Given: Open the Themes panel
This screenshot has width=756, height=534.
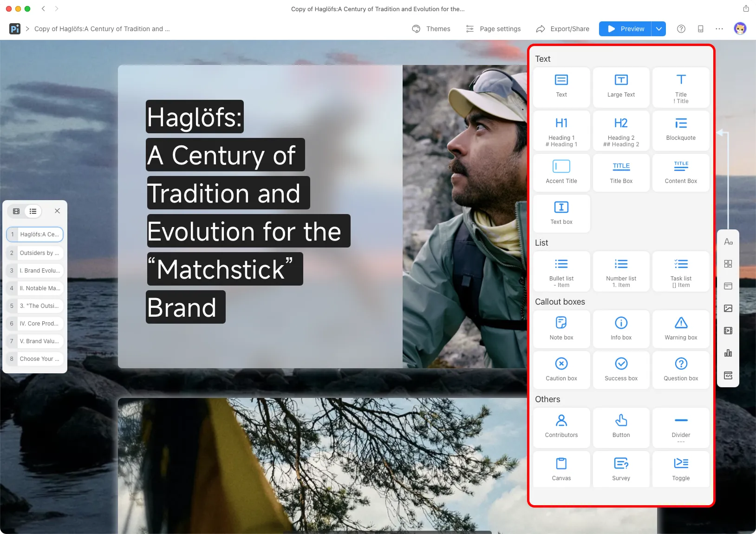Looking at the screenshot, I should [x=431, y=29].
